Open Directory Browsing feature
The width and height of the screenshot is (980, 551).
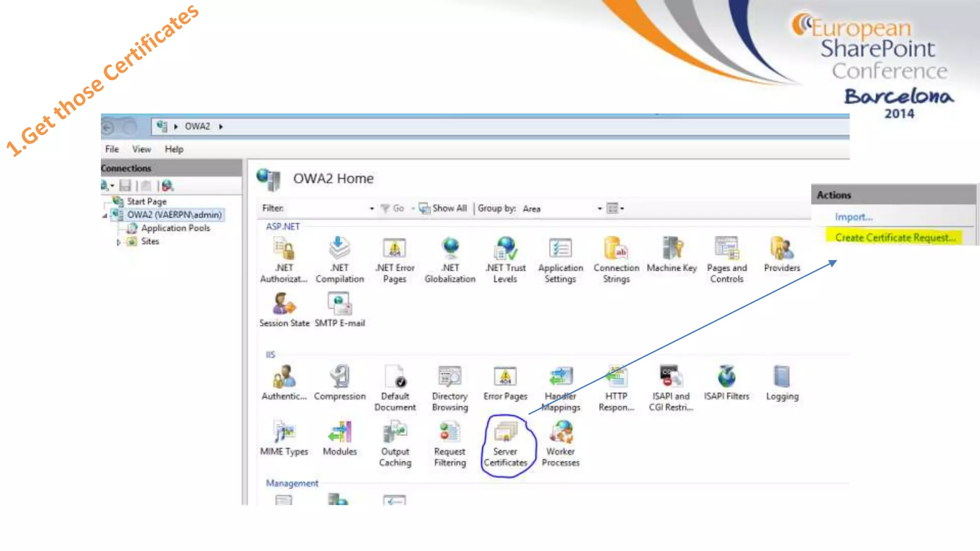click(450, 379)
